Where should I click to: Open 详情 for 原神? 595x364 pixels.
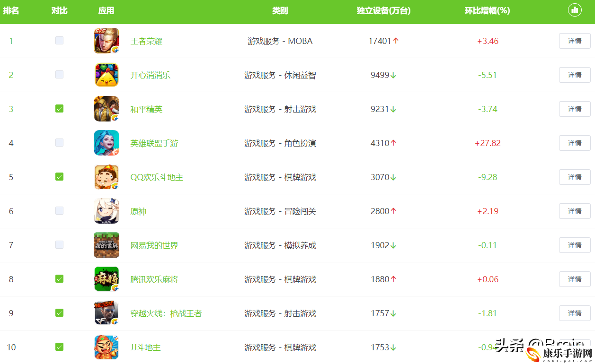(x=575, y=211)
